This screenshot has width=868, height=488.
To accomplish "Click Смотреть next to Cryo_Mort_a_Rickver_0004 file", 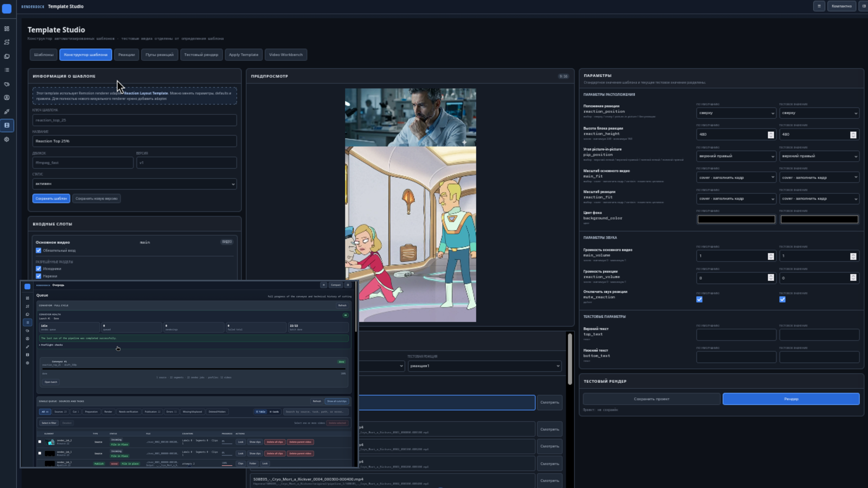I will [x=550, y=480].
